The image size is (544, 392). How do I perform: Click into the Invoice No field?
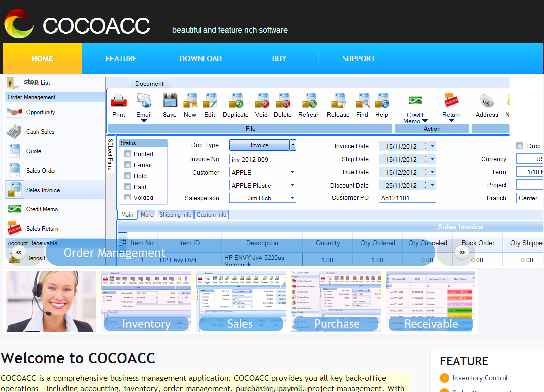pos(263,159)
